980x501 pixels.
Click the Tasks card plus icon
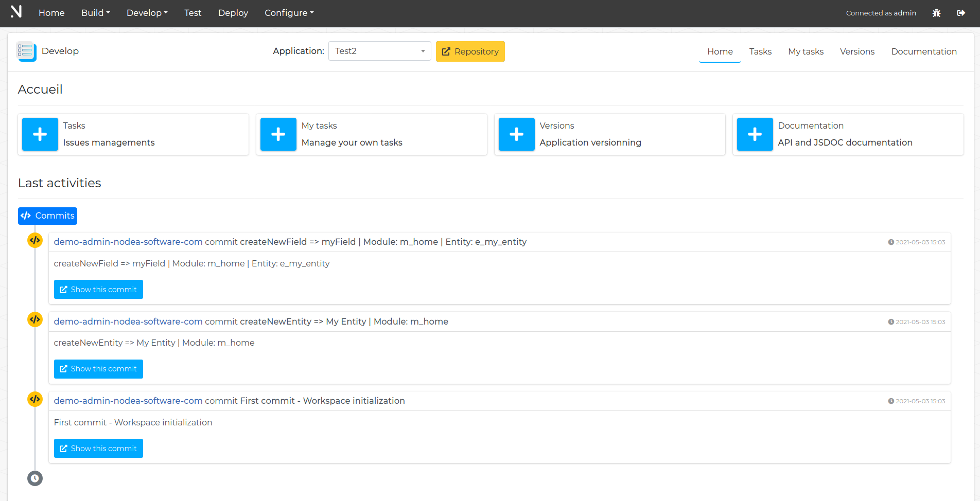(x=40, y=134)
